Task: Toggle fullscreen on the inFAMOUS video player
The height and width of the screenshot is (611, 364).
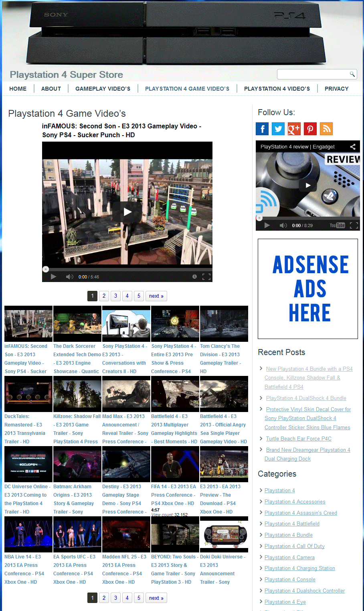Action: (x=206, y=277)
